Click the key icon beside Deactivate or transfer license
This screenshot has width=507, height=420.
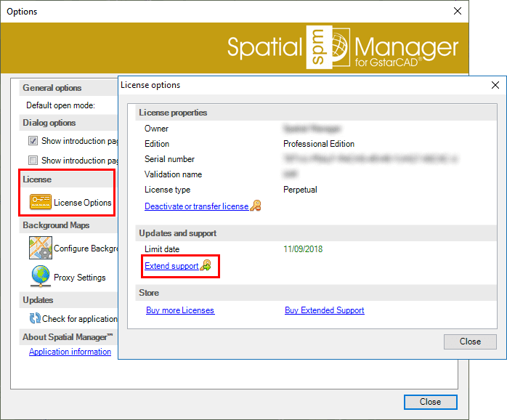tap(256, 206)
